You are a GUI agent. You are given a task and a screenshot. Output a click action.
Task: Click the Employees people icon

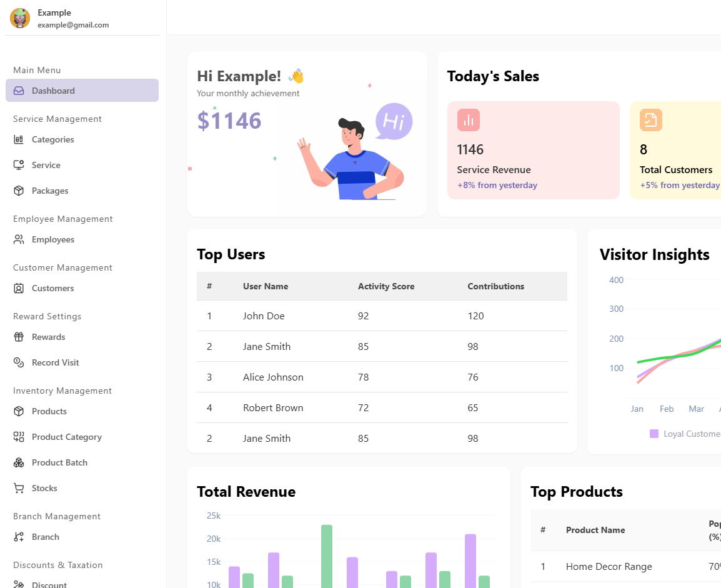click(x=19, y=239)
